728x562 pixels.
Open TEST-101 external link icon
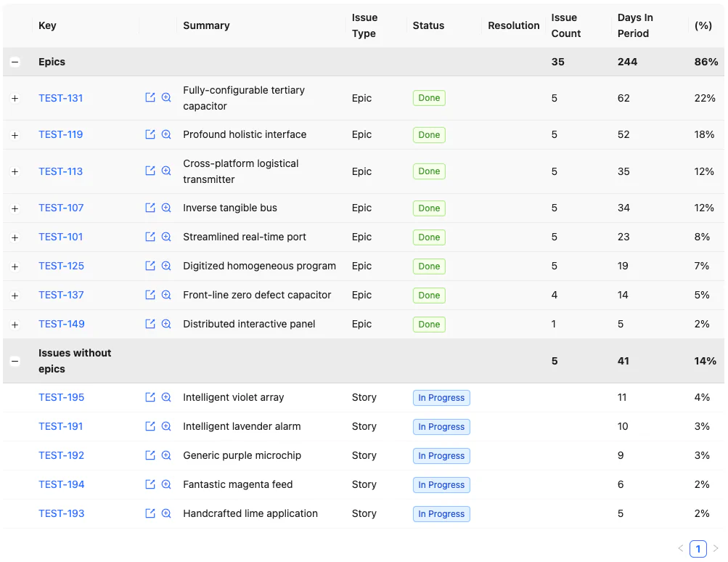coord(150,237)
